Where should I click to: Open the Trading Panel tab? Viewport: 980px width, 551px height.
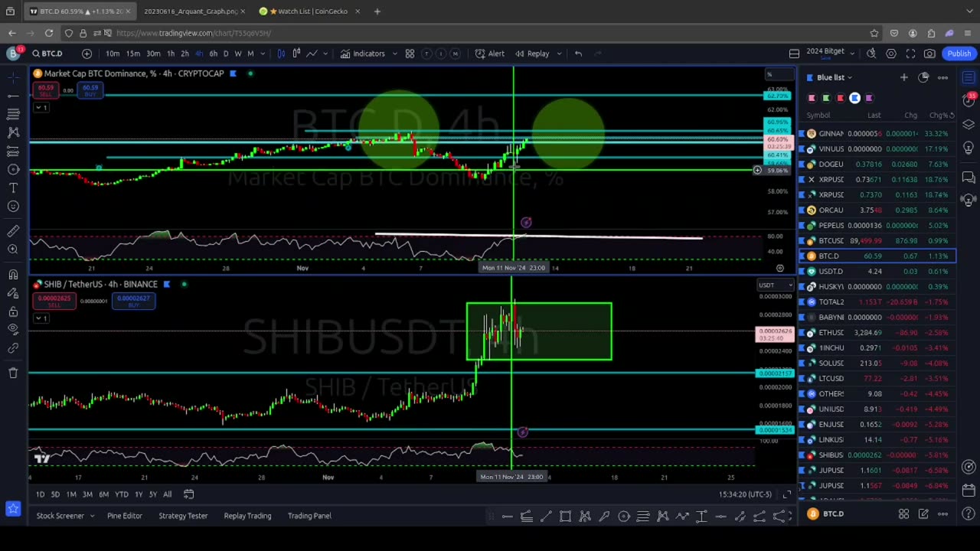(x=309, y=516)
